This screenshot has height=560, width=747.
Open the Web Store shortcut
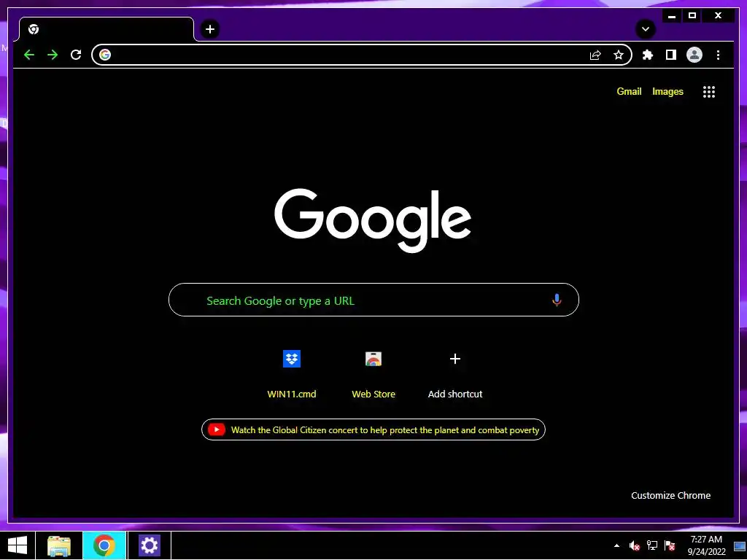[373, 375]
